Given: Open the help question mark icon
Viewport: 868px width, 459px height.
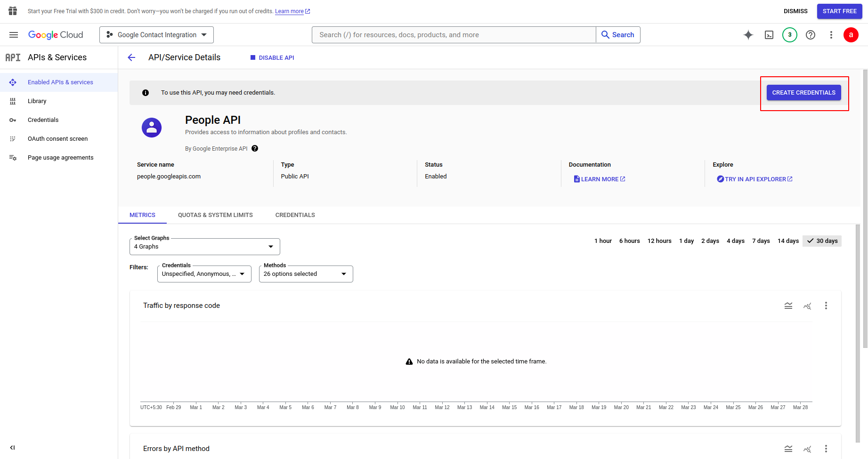Looking at the screenshot, I should click(x=811, y=35).
